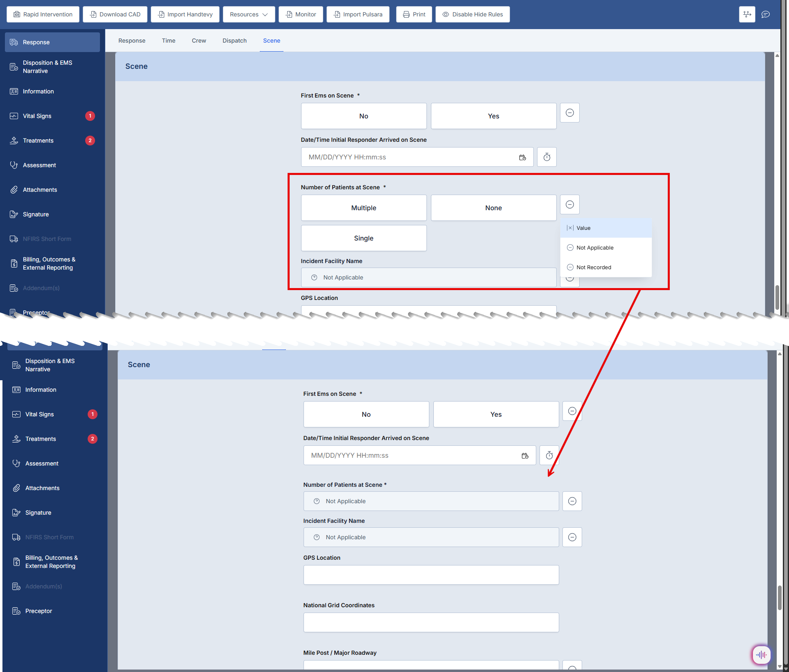Switch to the Crew tab
Screen dimensions: 789x672
199,41
